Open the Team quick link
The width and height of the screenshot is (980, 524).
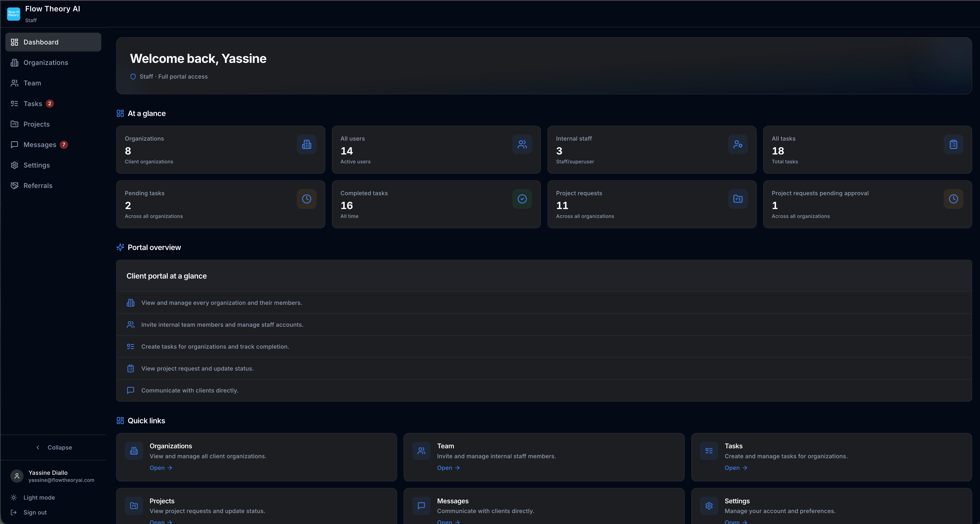tap(448, 468)
